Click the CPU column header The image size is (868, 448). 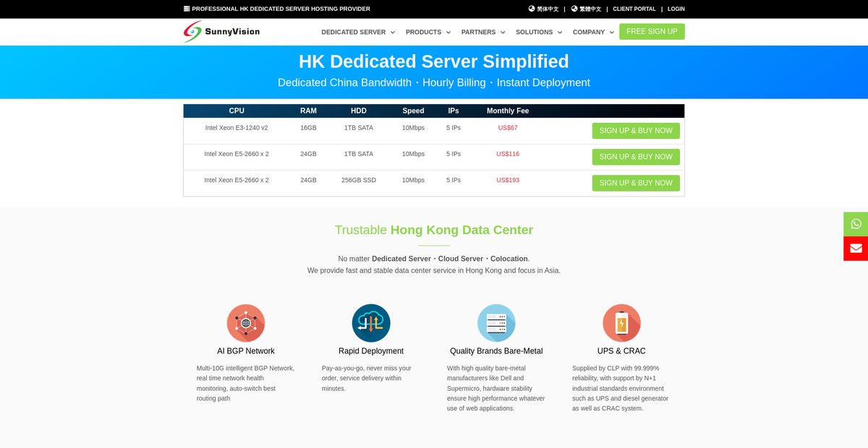(237, 111)
